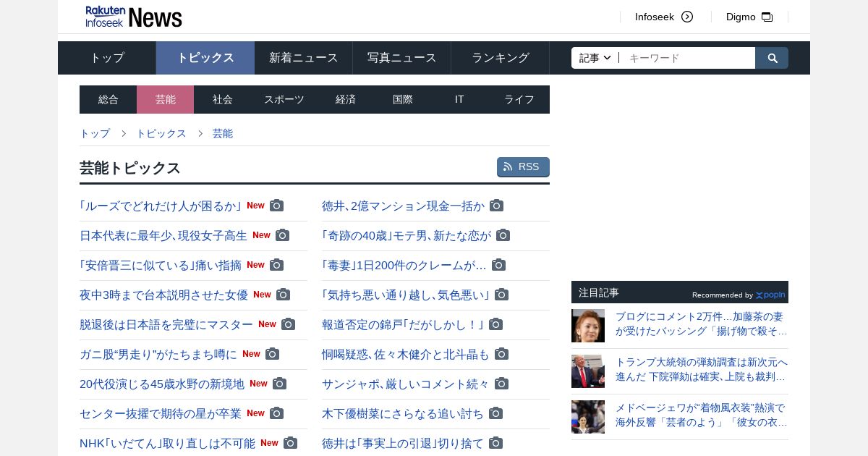The image size is (868, 456).
Task: Click the キーワード search input field
Action: point(687,58)
